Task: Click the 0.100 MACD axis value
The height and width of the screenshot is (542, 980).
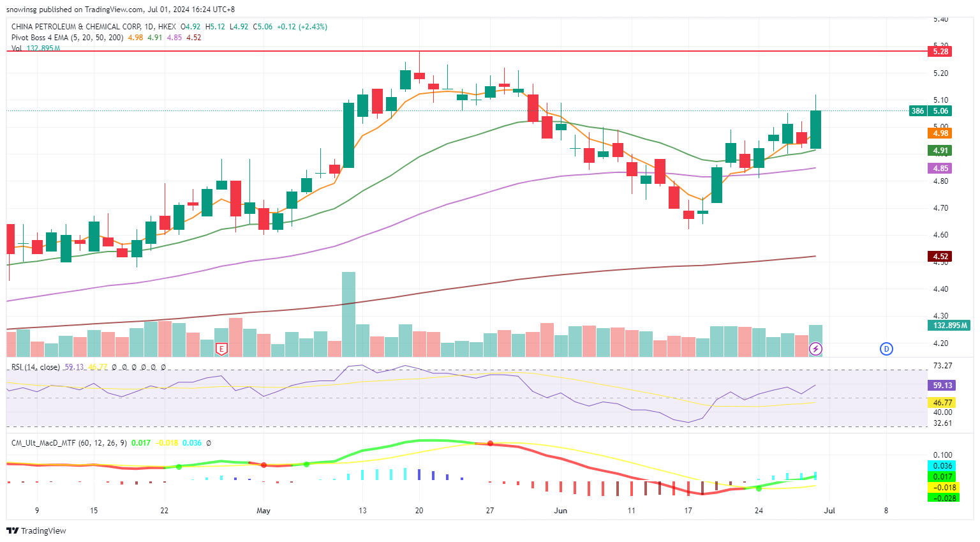Action: tap(942, 455)
